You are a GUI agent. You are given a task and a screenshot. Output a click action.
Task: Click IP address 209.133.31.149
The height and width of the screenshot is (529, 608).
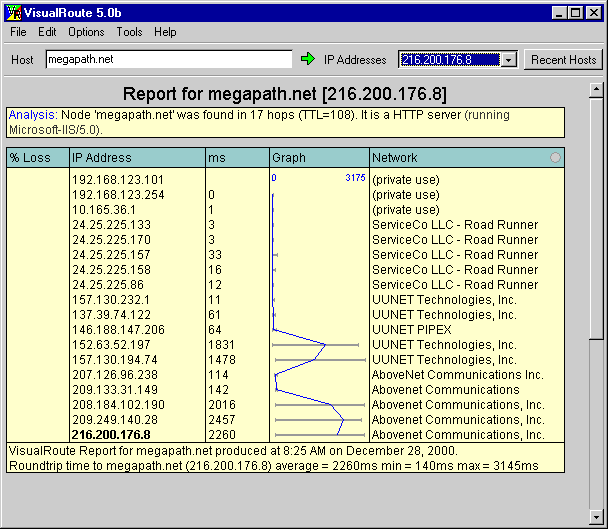(x=115, y=390)
